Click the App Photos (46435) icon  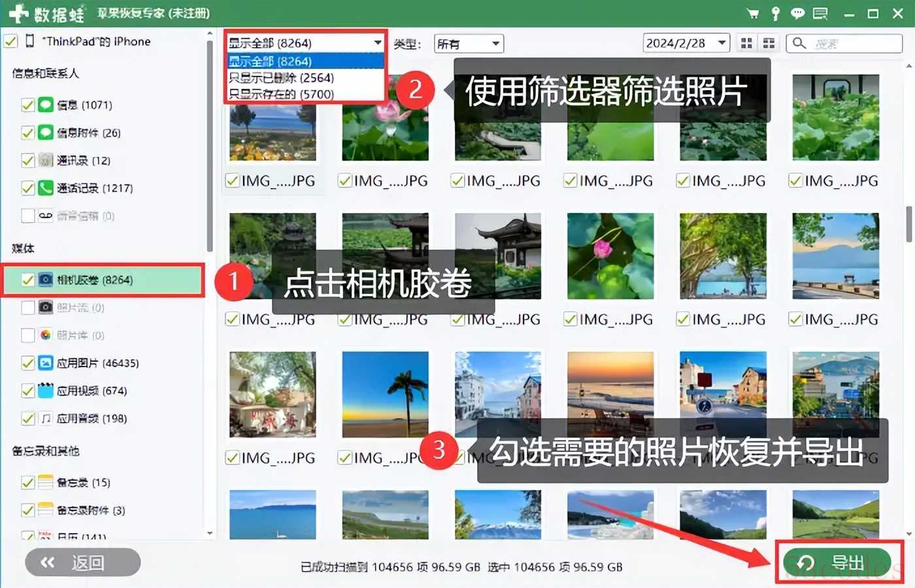coord(45,363)
